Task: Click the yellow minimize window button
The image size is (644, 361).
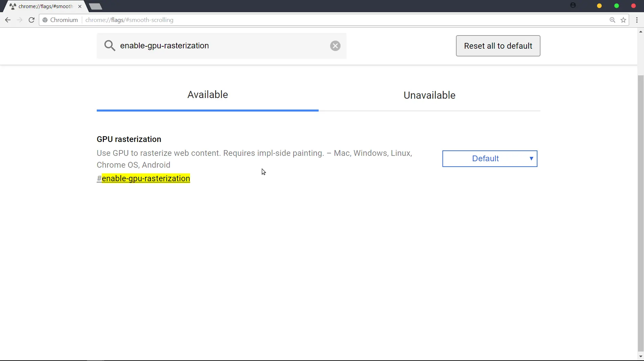Action: pos(599,6)
